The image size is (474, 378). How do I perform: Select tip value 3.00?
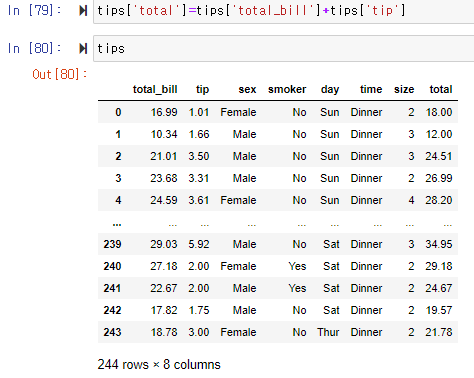pos(199,332)
